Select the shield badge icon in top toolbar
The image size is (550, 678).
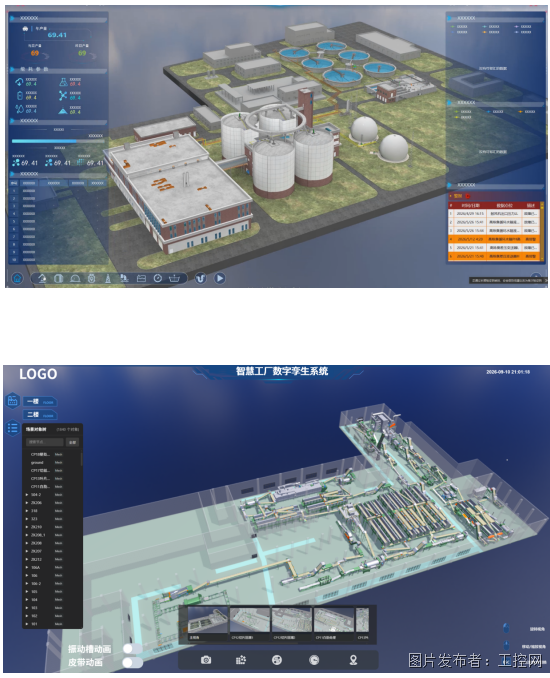point(91,278)
